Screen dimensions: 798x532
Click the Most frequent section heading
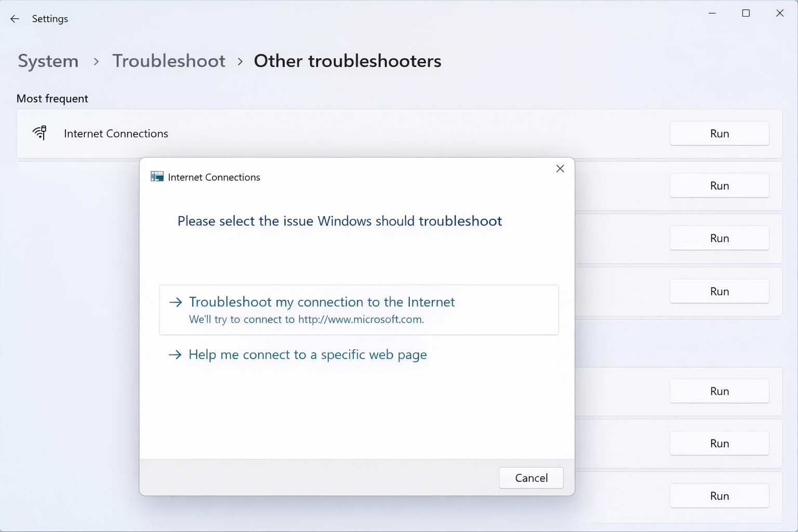[x=52, y=98]
